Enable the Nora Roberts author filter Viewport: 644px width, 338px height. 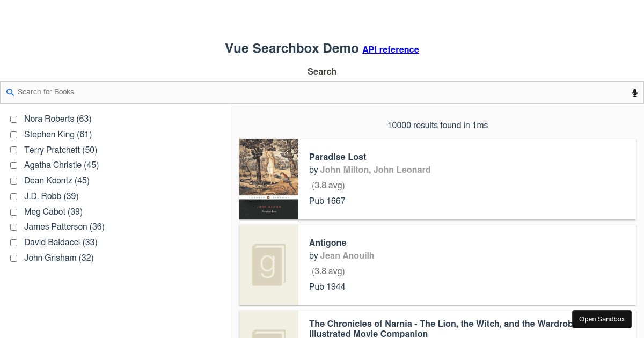click(13, 119)
